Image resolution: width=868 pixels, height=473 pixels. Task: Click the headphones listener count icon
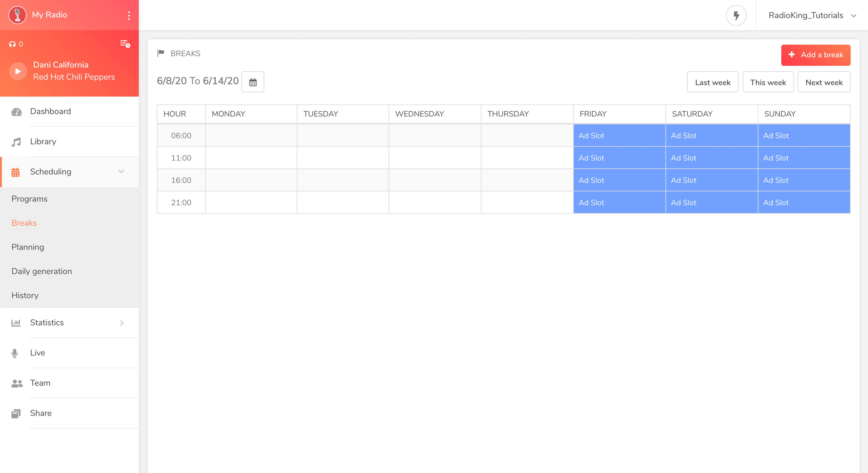click(12, 44)
